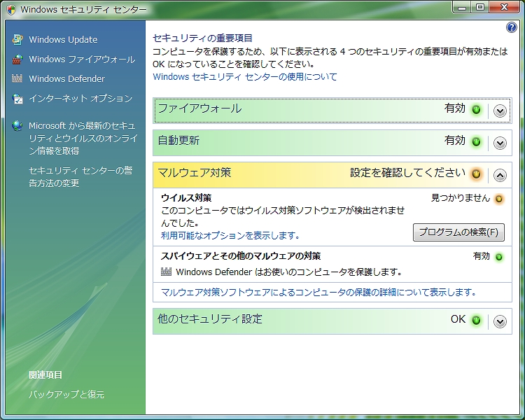This screenshot has width=525, height=420.
Task: Collapse the マルウェア対策 section chevron
Action: (x=500, y=175)
